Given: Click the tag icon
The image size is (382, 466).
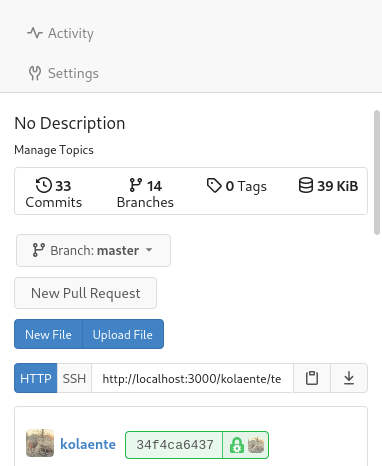Looking at the screenshot, I should pyautogui.click(x=214, y=186).
